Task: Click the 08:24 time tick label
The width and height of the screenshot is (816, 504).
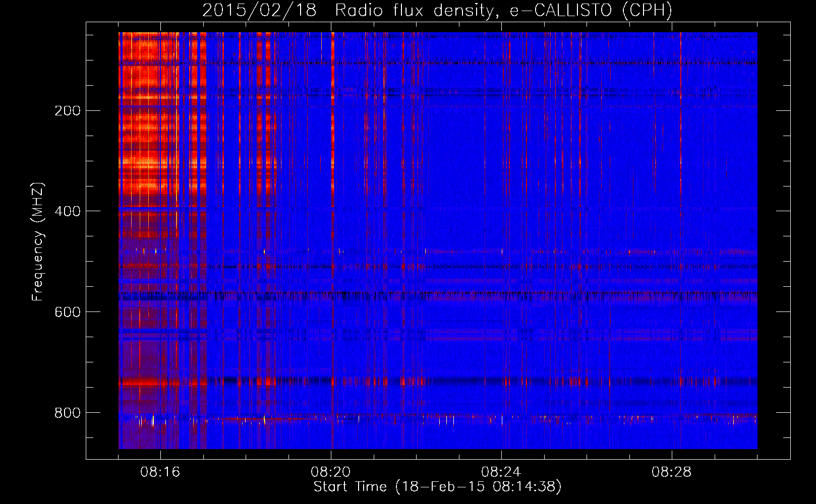Action: 501,472
